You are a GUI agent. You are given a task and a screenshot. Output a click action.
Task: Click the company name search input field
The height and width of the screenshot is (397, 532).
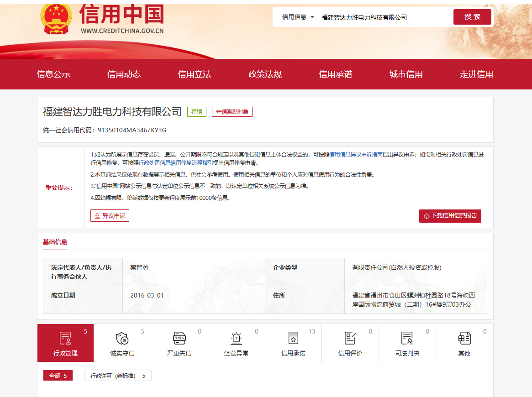pos(384,17)
